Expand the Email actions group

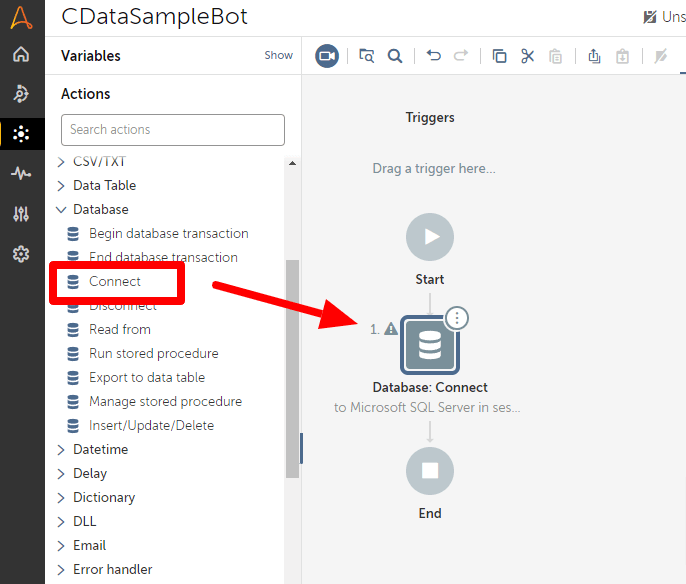click(61, 546)
